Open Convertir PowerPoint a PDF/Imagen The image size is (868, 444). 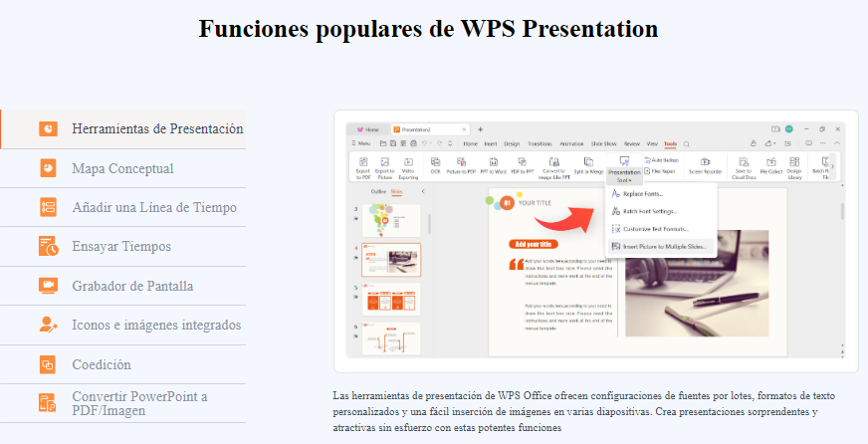pyautogui.click(x=122, y=403)
